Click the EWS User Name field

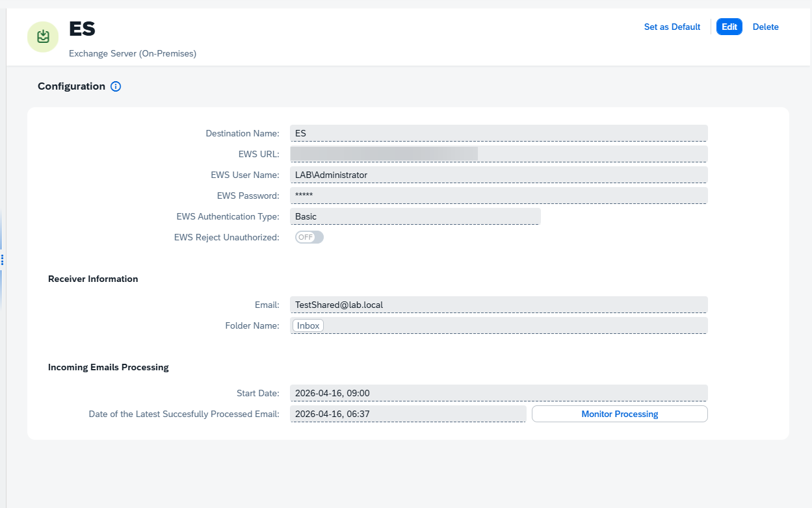click(x=499, y=175)
